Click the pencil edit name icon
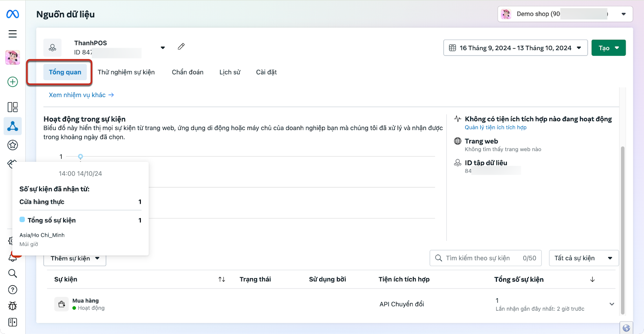This screenshot has height=334, width=644. [181, 47]
